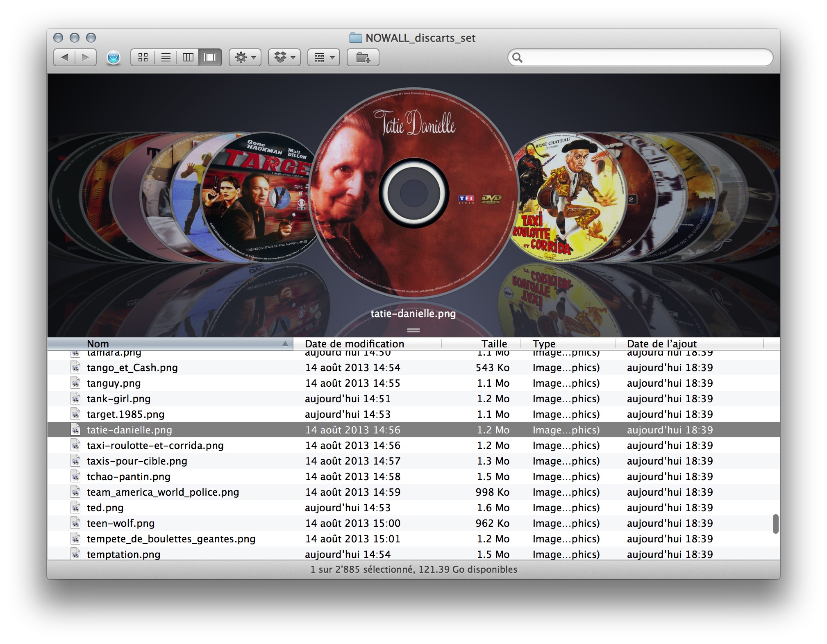This screenshot has width=827, height=644.
Task: Open the item arrangement dropdown
Action: 324,57
